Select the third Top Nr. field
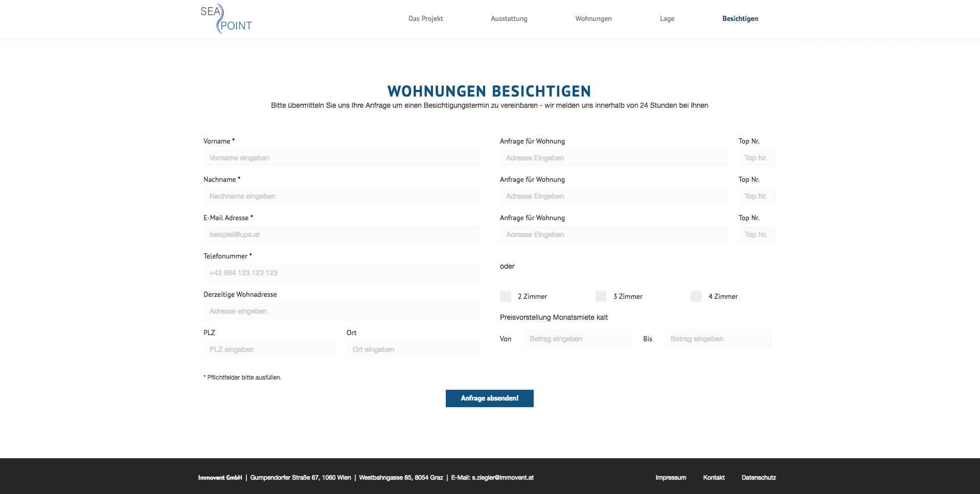Screen dimensions: 980x494 757,234
